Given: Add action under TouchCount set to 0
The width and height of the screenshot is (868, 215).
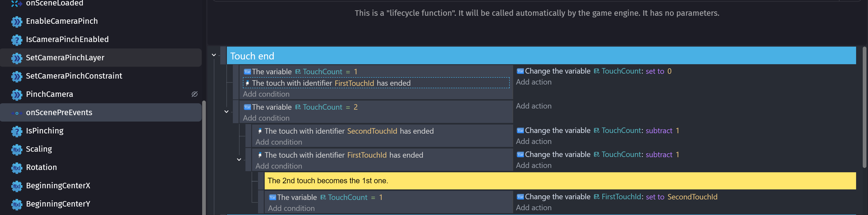Looking at the screenshot, I should (x=533, y=82).
